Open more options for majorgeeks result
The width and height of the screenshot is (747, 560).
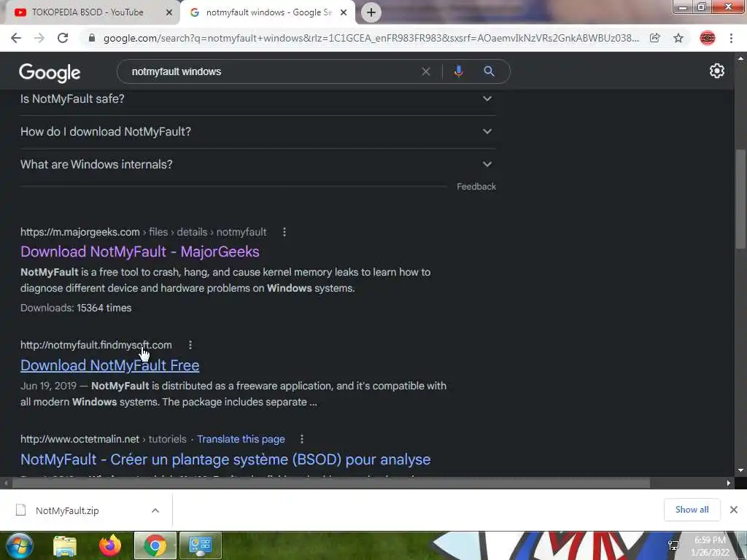pos(285,232)
